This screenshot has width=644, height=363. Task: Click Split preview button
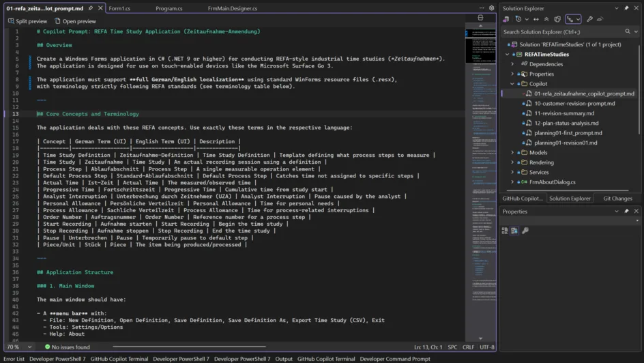[x=27, y=21]
